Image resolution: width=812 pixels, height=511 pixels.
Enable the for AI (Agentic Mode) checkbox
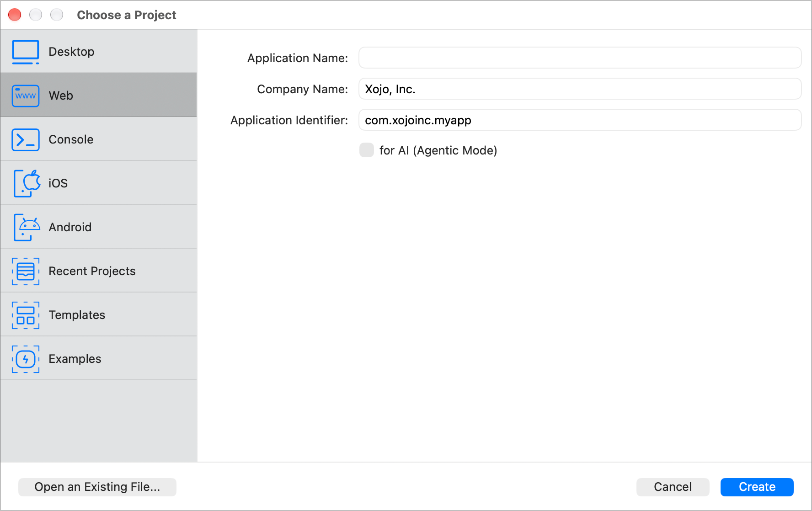367,150
